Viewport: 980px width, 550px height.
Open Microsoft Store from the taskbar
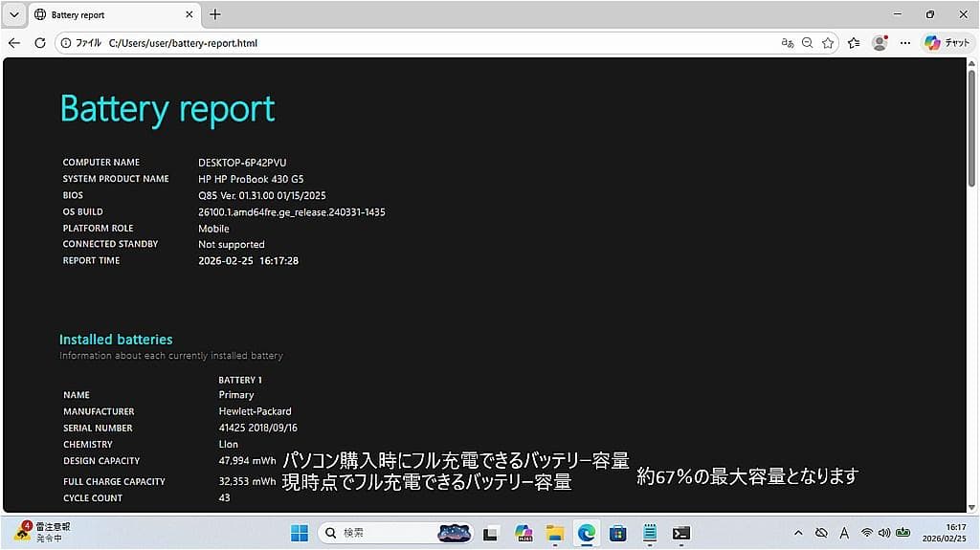(x=617, y=533)
